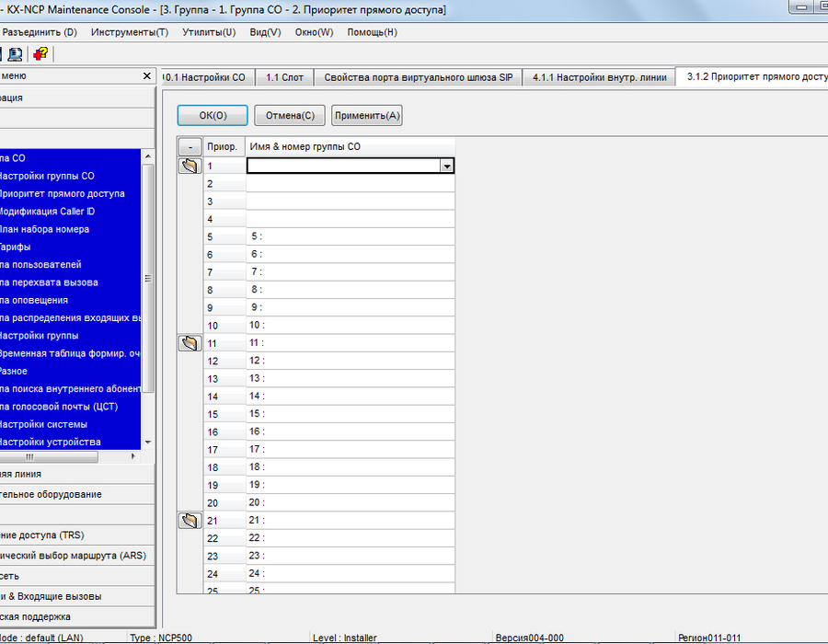Collapse the table with the minus button
This screenshot has width=828, height=644.
coord(190,147)
